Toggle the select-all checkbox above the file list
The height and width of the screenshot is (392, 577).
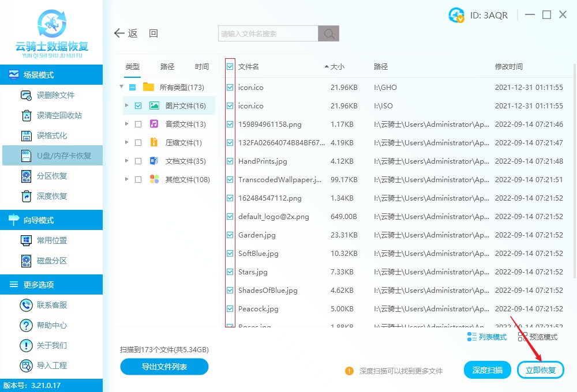[230, 66]
